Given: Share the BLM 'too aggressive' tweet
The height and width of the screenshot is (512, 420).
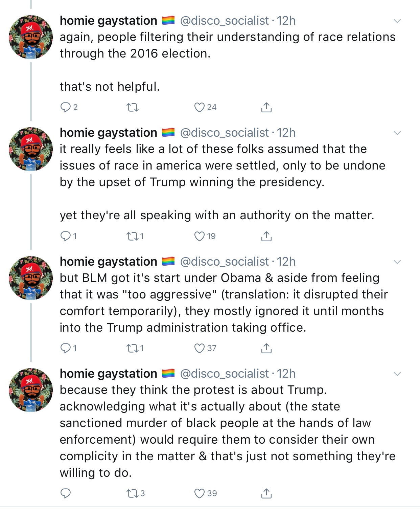Looking at the screenshot, I should [266, 348].
